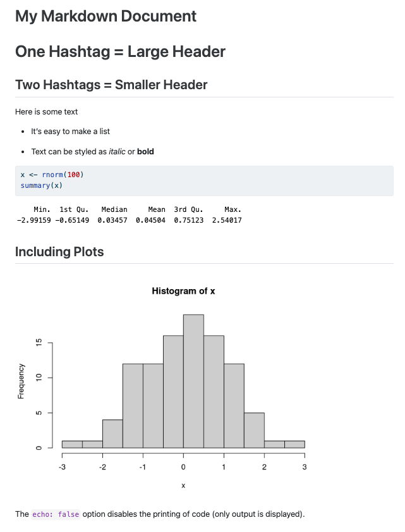Click the "Histogram of x" plot title

[x=183, y=291]
